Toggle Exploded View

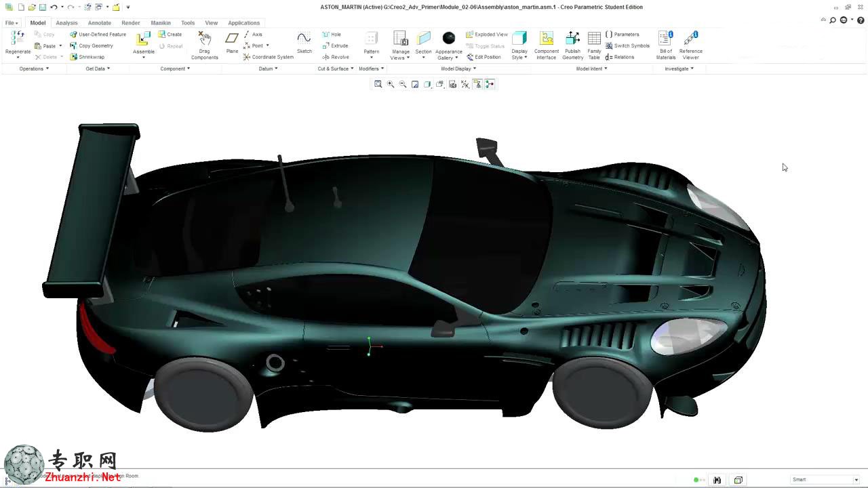tap(486, 35)
